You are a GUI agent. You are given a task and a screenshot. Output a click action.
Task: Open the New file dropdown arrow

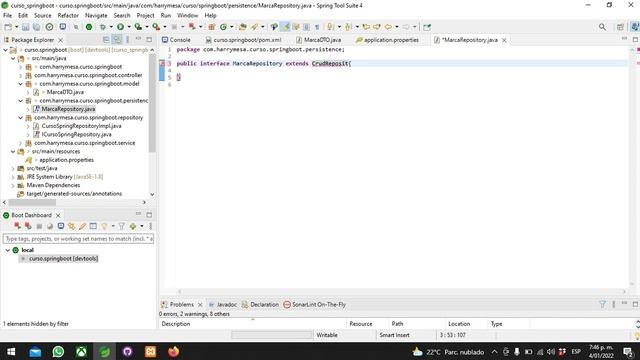17,27
